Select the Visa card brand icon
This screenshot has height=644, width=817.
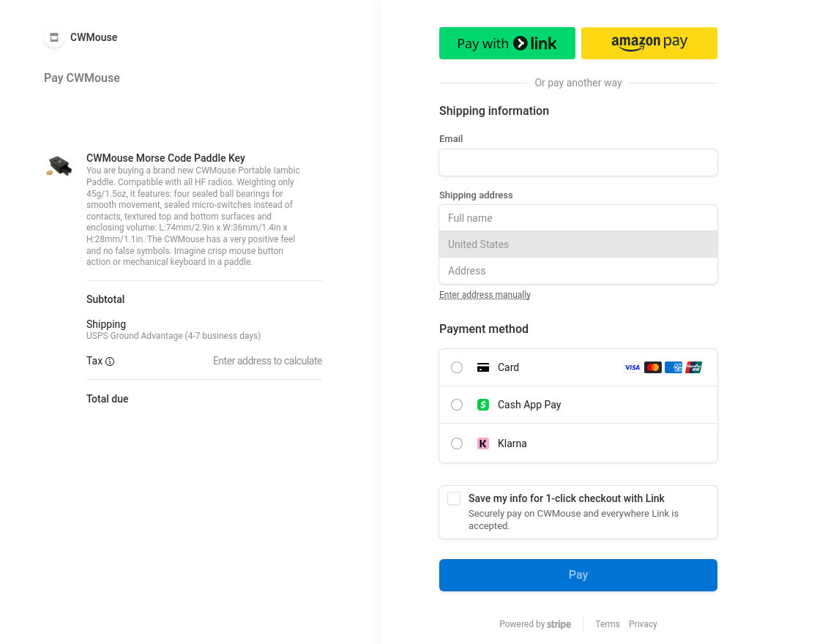tap(632, 367)
